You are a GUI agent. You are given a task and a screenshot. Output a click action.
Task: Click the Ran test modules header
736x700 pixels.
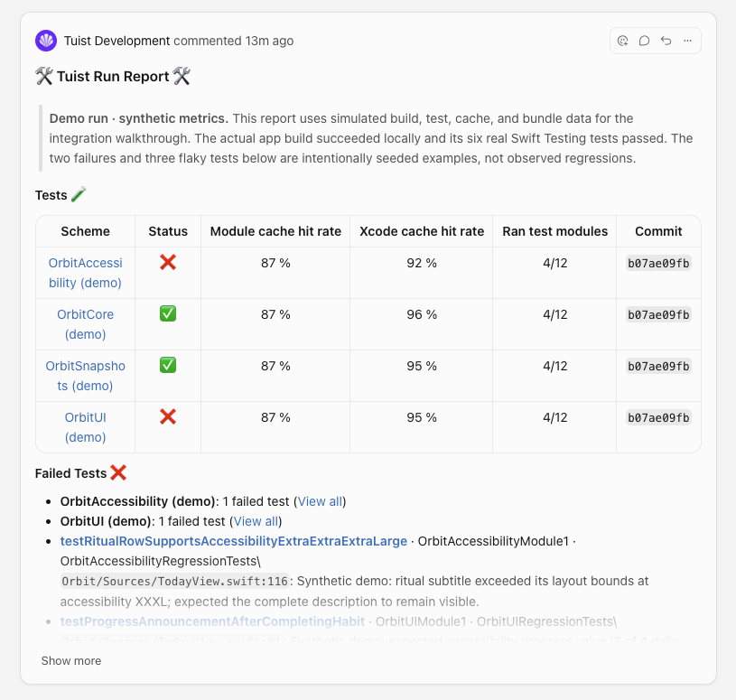coord(554,231)
